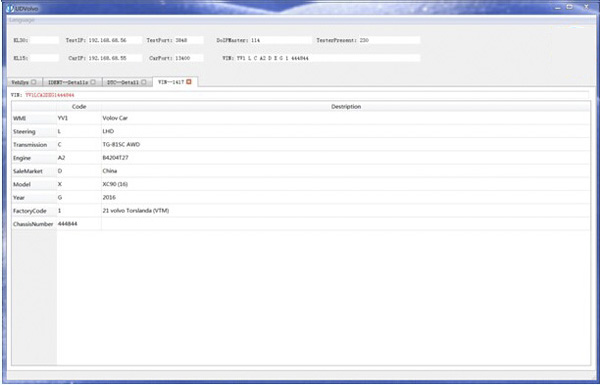Viewport: 600px width, 385px height.
Task: Click the 21 volvo Torslanda (VTM) cell
Action: 345,211
